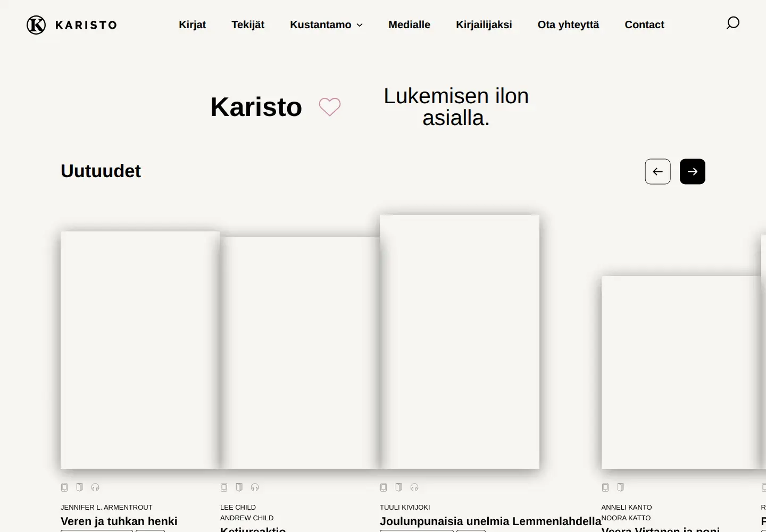Screen dimensions: 766x532
Task: Open book cover above Anneli Kanto
Action: tap(681, 372)
